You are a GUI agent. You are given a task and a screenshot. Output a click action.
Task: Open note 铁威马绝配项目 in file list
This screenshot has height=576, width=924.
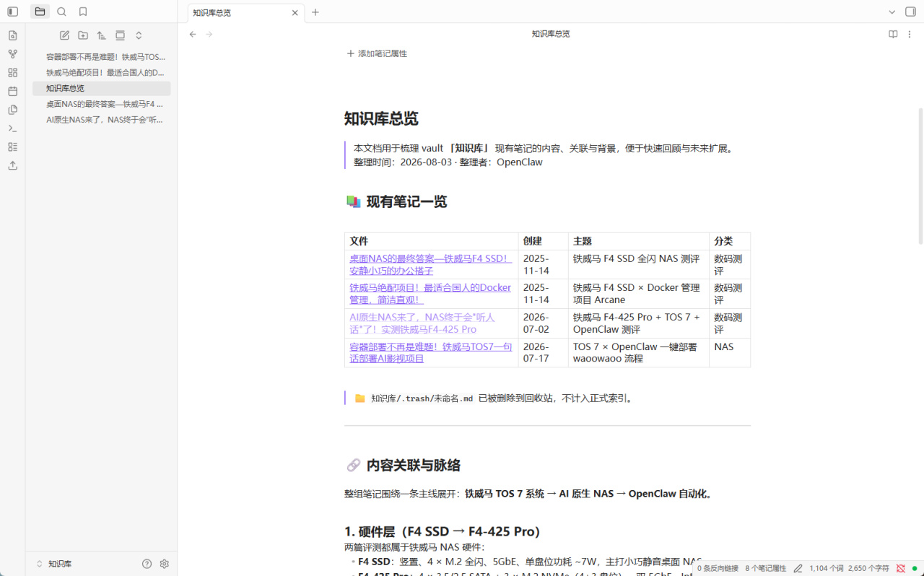pyautogui.click(x=102, y=72)
